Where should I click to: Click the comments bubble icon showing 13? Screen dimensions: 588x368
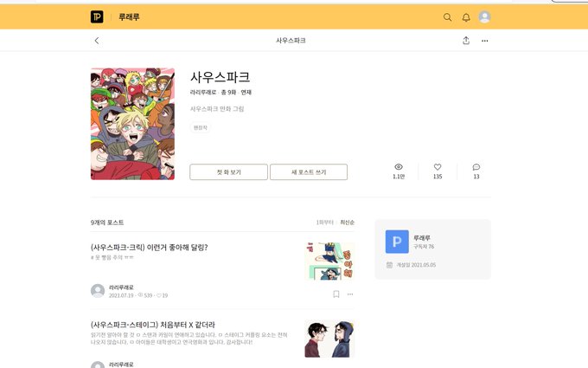476,167
